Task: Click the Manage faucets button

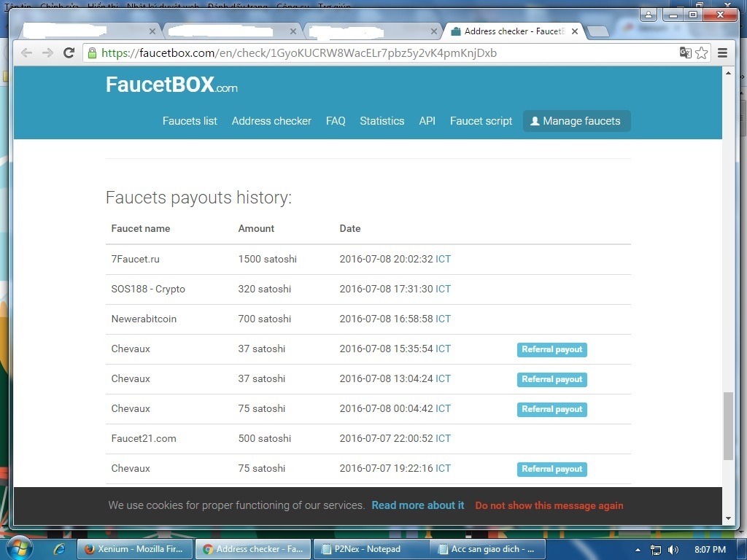Action: coord(576,121)
